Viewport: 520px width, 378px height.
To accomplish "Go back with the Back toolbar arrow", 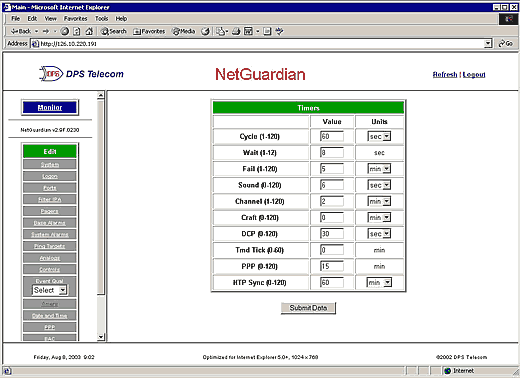I will point(21,31).
